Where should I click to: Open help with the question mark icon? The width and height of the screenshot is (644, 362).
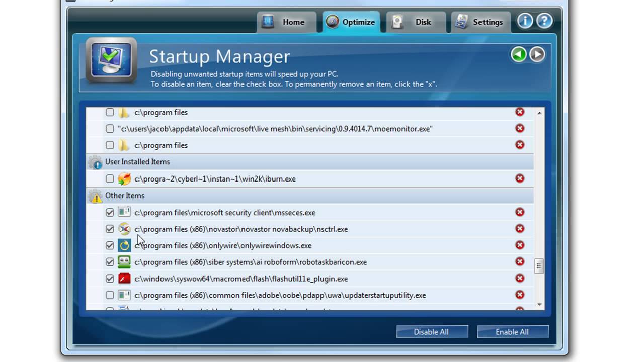point(544,21)
